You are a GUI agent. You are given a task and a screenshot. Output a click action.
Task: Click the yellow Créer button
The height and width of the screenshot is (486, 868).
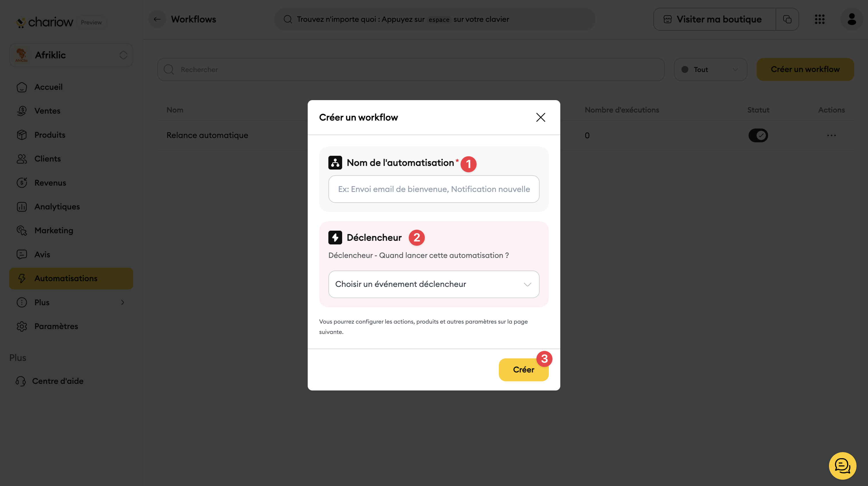click(x=523, y=370)
